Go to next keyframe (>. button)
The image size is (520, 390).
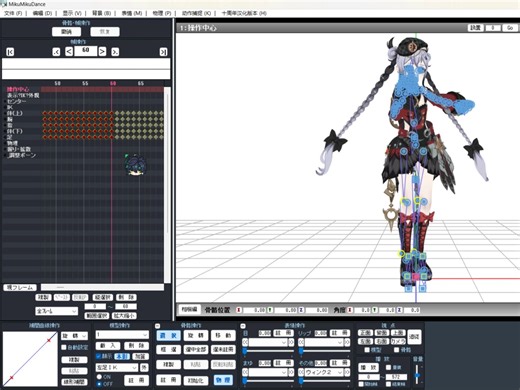click(x=115, y=52)
